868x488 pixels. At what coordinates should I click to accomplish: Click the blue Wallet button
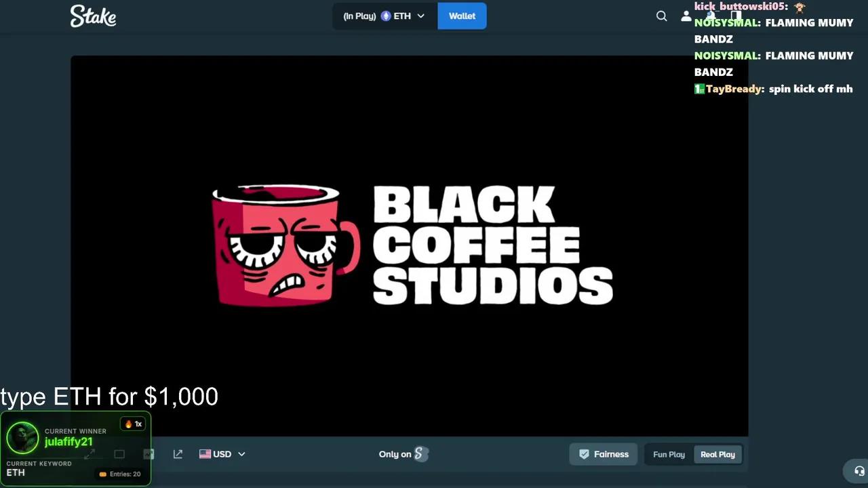[462, 16]
